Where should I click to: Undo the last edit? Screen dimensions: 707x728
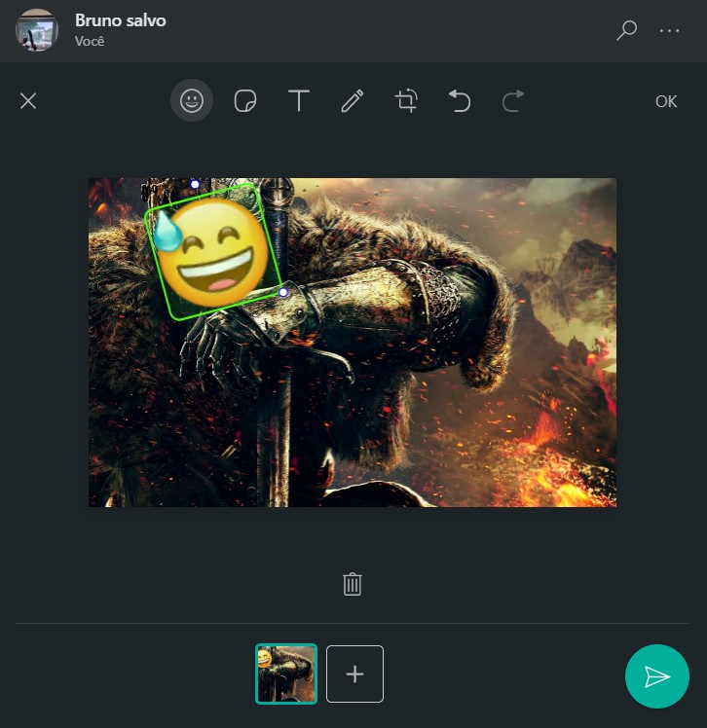[460, 101]
